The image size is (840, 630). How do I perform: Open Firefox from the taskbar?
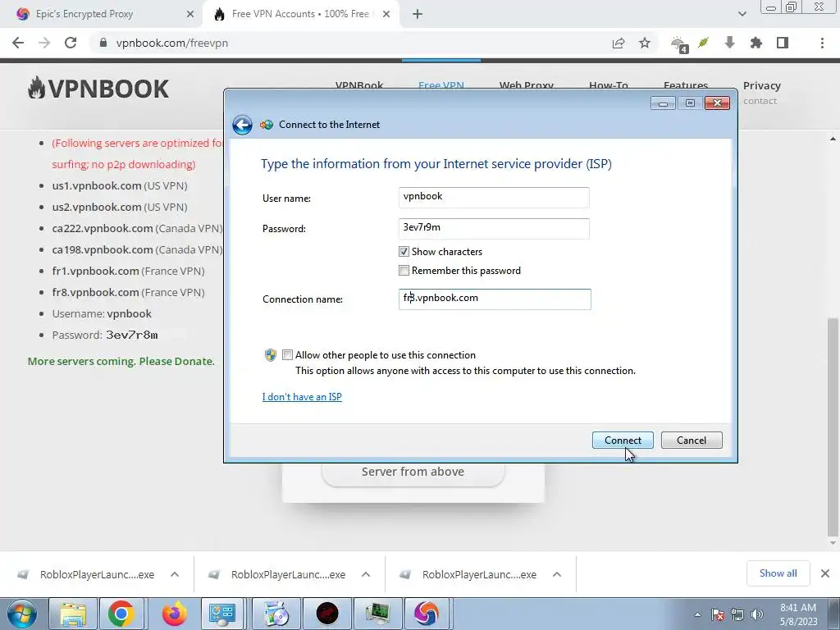[174, 614]
